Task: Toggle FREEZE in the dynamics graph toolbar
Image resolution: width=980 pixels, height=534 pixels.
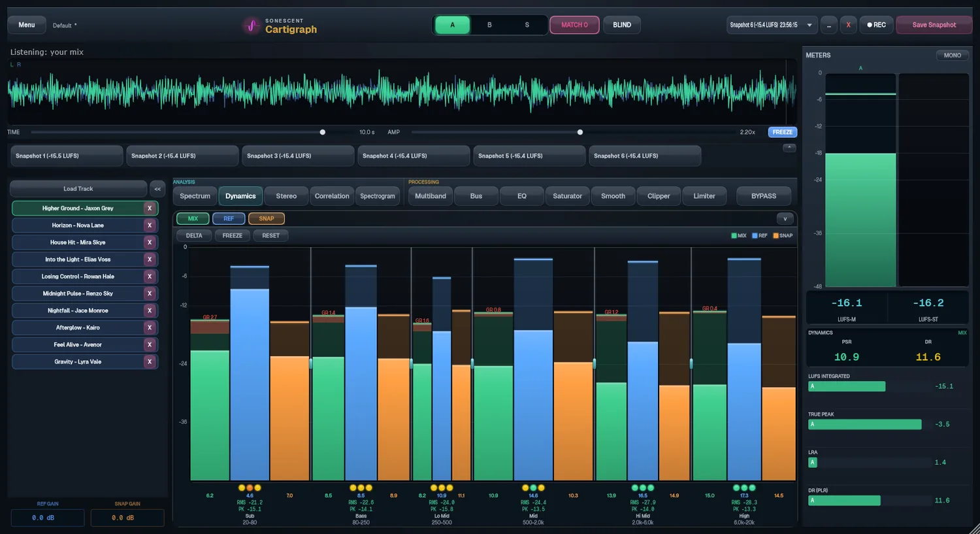Action: pos(233,235)
